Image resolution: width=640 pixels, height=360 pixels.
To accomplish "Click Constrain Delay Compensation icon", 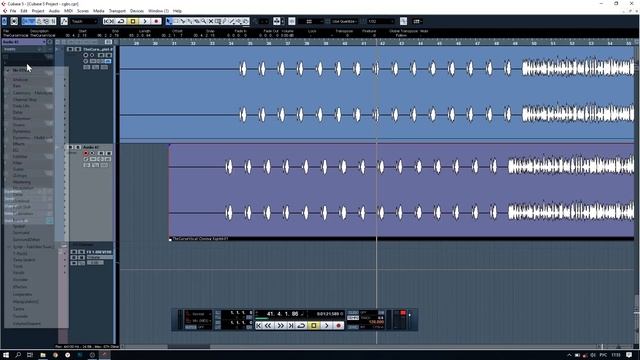I will [x=14, y=21].
